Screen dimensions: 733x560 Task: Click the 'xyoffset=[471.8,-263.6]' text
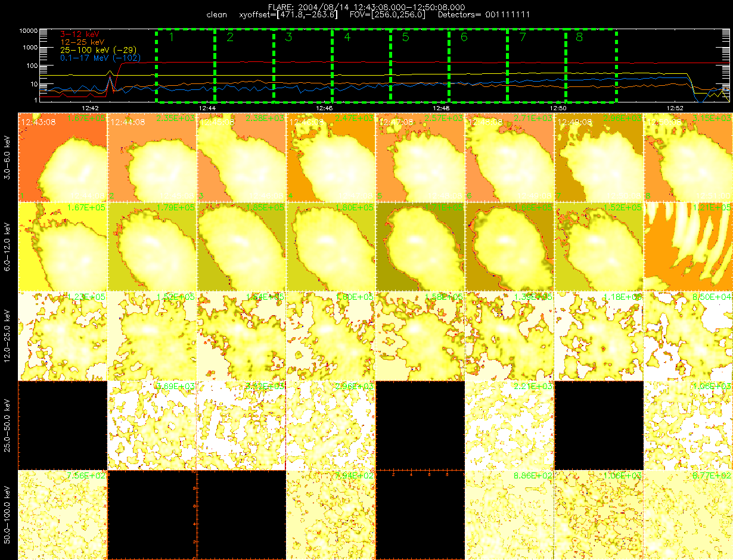pyautogui.click(x=288, y=14)
